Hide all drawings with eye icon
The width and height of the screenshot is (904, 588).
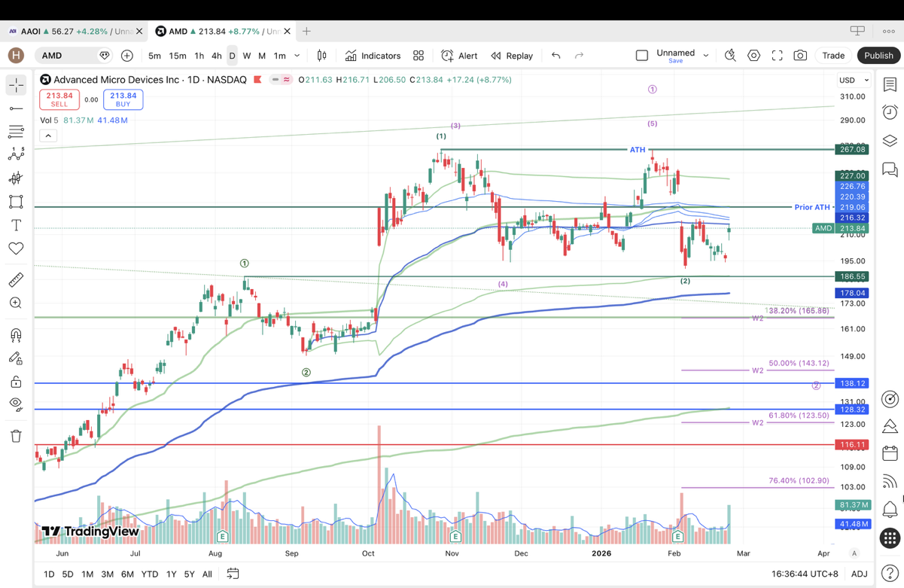click(16, 404)
